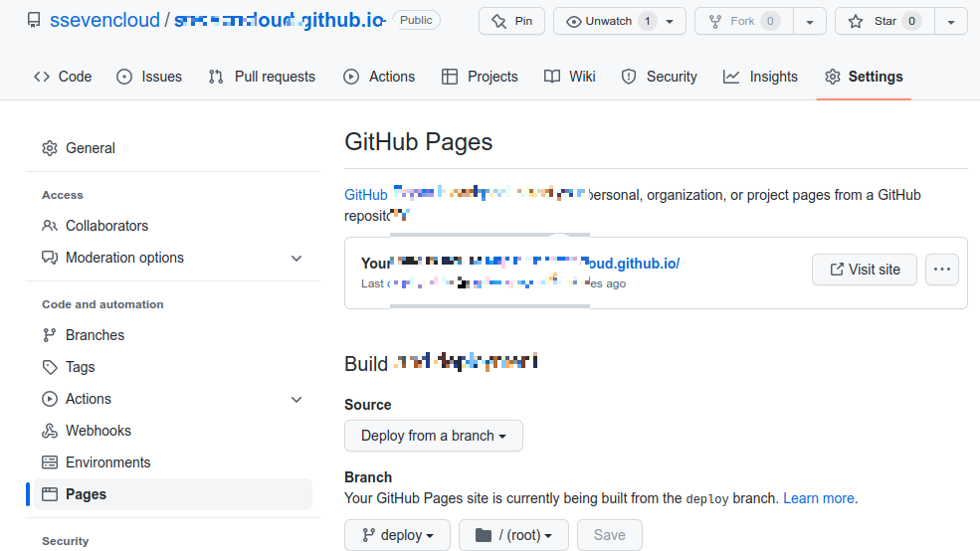This screenshot has width=980, height=551.
Task: Click the "Source" label
Action: coord(367,404)
